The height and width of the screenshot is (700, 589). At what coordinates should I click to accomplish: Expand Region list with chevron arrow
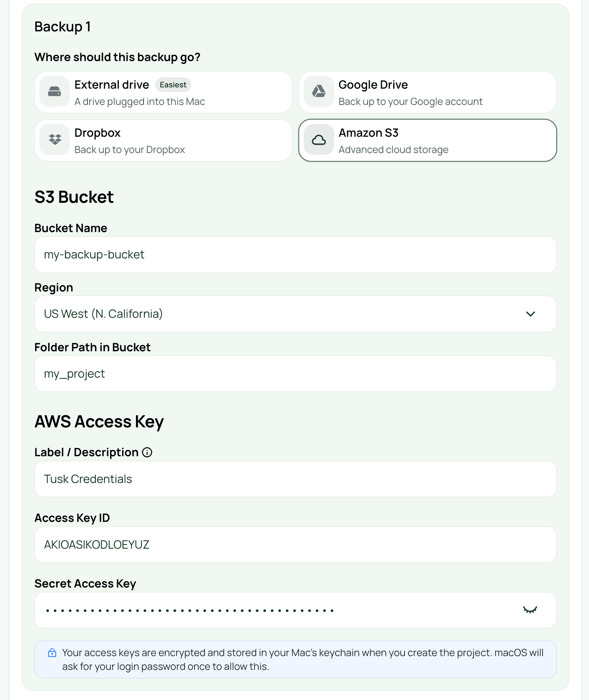(x=530, y=314)
